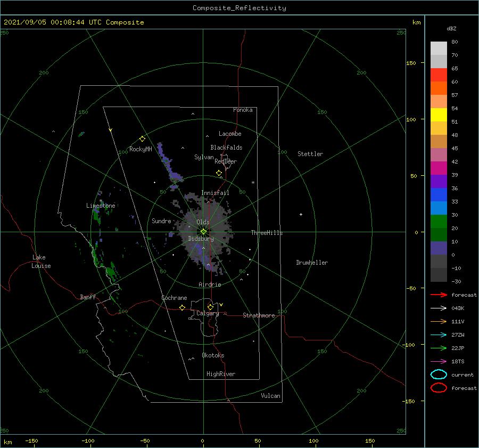This screenshot has height=448, width=479.
Task: Click the purple echo band southeast of RockyMH
Action: click(x=170, y=167)
